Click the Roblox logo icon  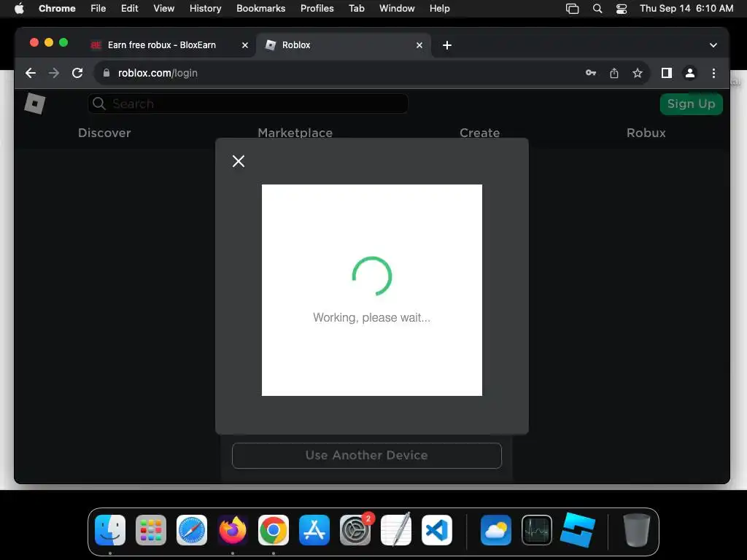[35, 104]
